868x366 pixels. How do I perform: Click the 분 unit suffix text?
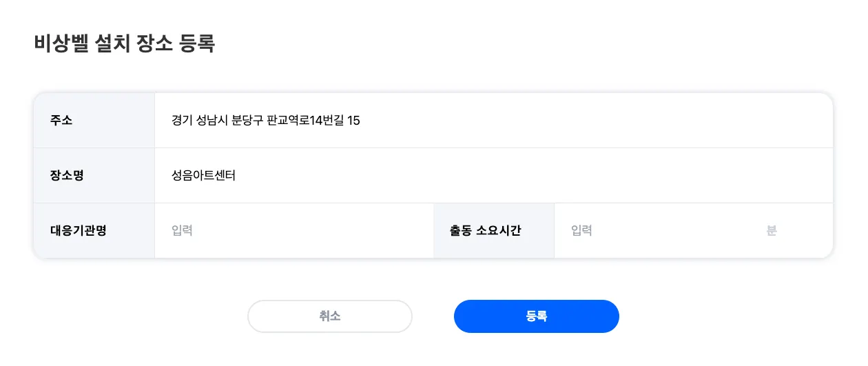[772, 231]
